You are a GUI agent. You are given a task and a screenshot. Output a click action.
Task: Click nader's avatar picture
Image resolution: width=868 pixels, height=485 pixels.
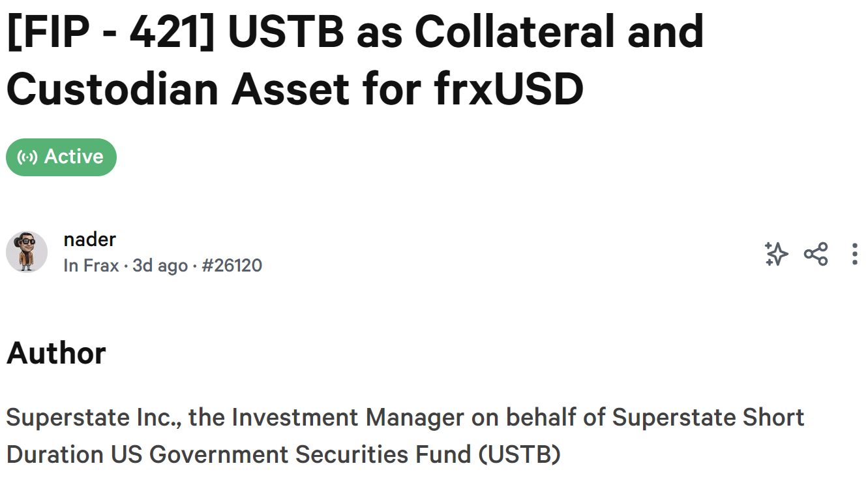click(x=27, y=251)
